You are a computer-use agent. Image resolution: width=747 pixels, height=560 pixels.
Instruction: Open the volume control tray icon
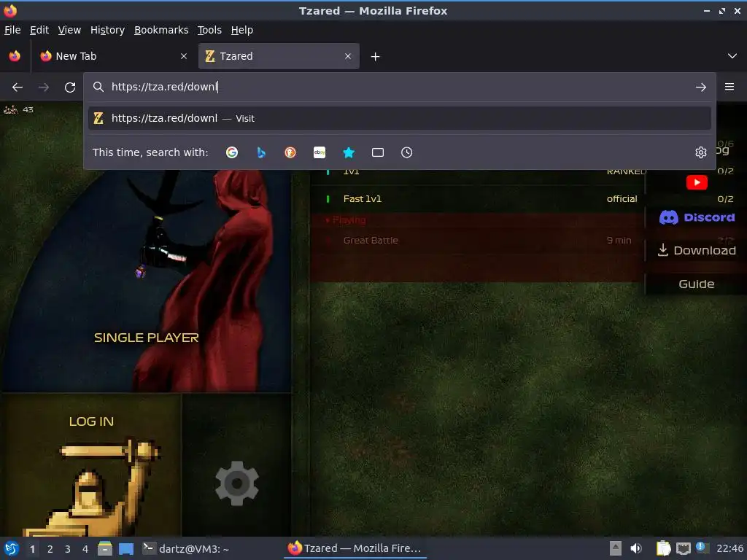636,548
